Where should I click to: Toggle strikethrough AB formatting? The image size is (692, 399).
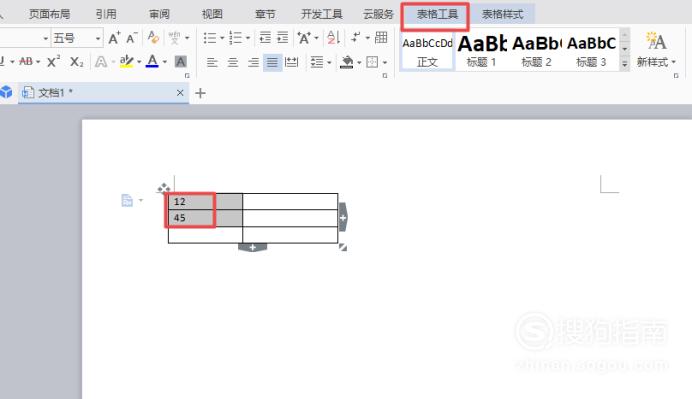[x=26, y=62]
